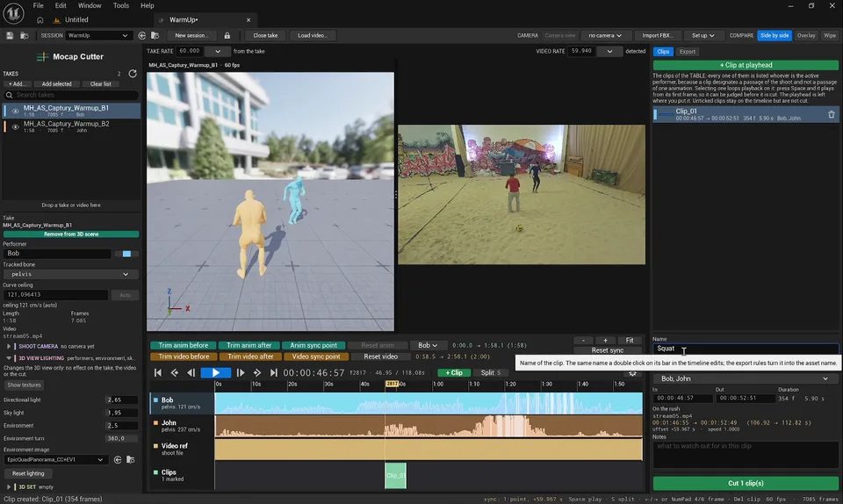This screenshot has width=843, height=504.
Task: Open the Tools menu
Action: (121, 5)
